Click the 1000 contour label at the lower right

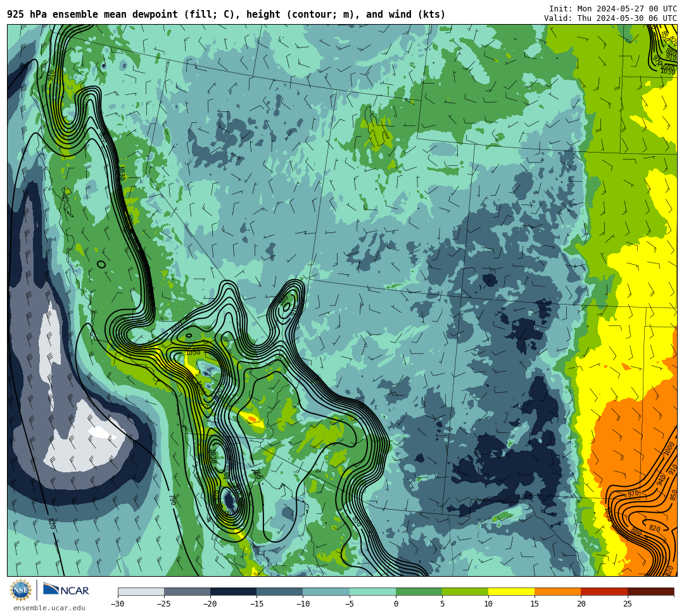668,449
